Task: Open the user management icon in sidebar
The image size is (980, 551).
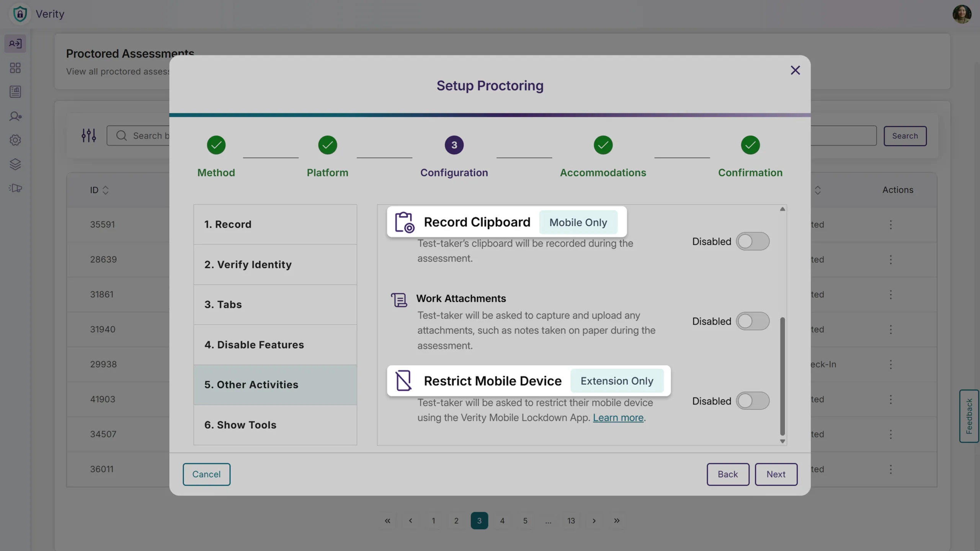Action: (x=15, y=116)
